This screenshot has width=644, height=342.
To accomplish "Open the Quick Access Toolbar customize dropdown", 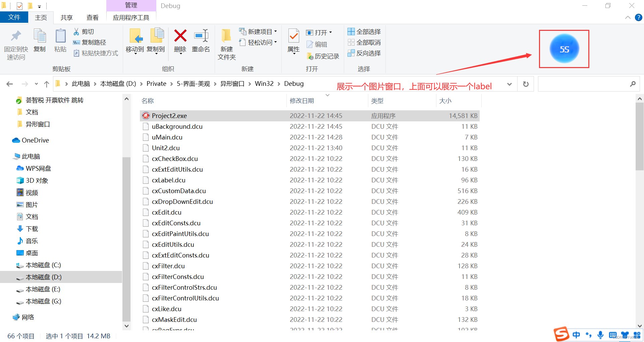I will click(40, 6).
